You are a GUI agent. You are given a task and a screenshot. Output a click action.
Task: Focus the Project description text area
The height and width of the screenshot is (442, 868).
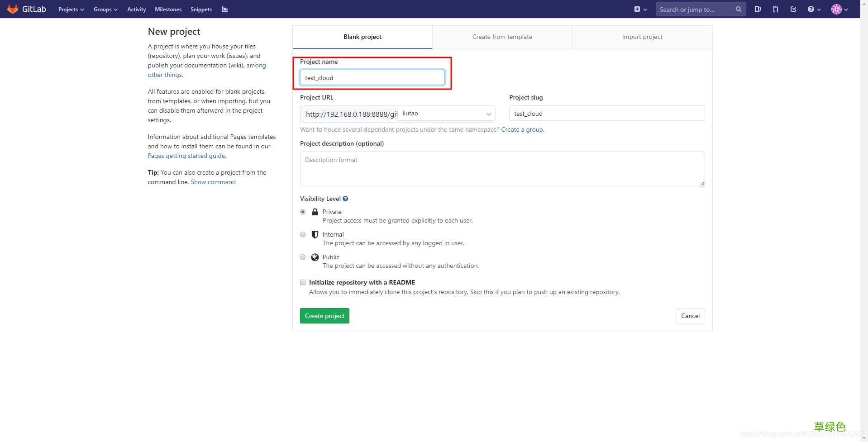pos(502,169)
